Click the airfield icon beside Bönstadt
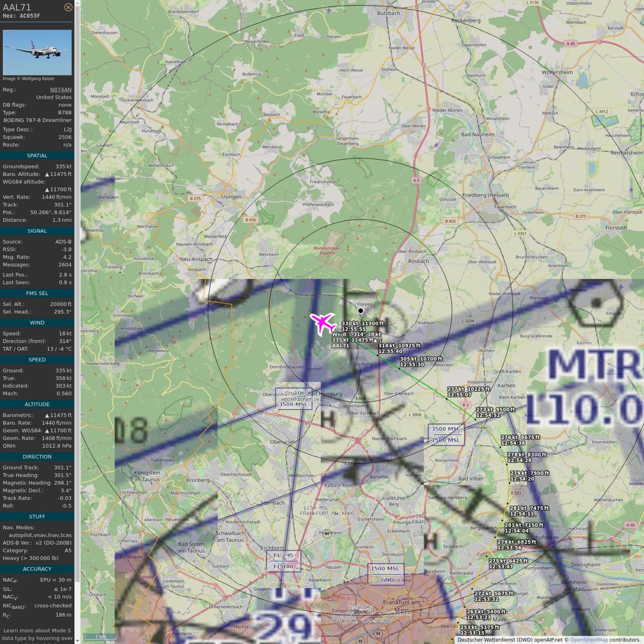This screenshot has height=644, width=644. point(621,287)
